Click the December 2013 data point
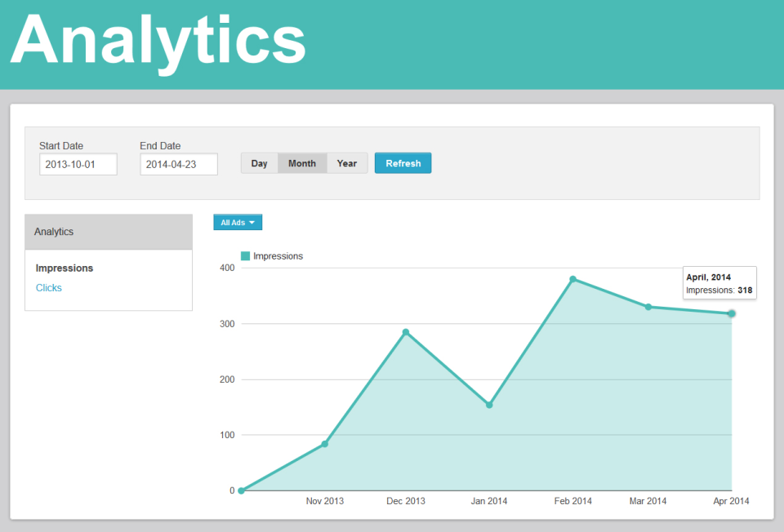Viewport: 784px width, 532px height. (405, 331)
